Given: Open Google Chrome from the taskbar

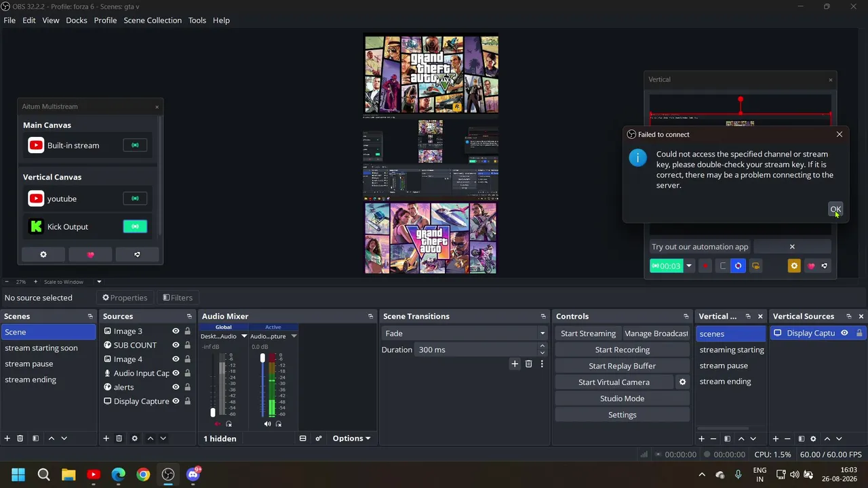Looking at the screenshot, I should (143, 474).
